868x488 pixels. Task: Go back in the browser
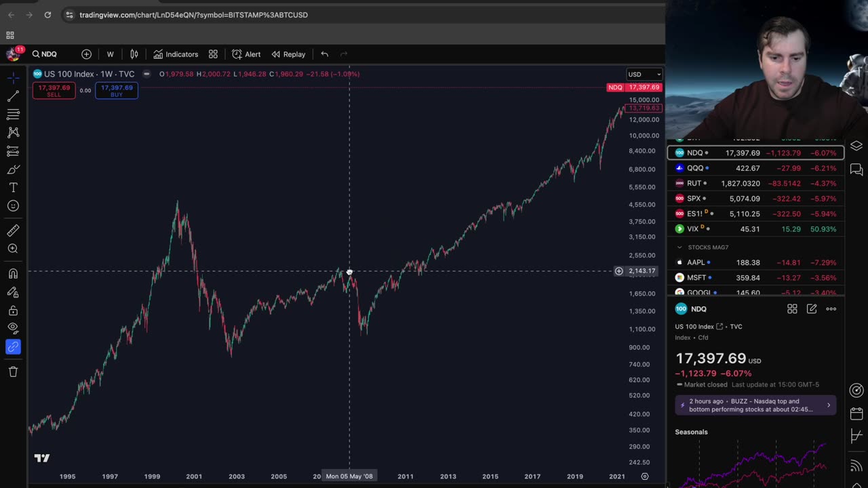(11, 15)
